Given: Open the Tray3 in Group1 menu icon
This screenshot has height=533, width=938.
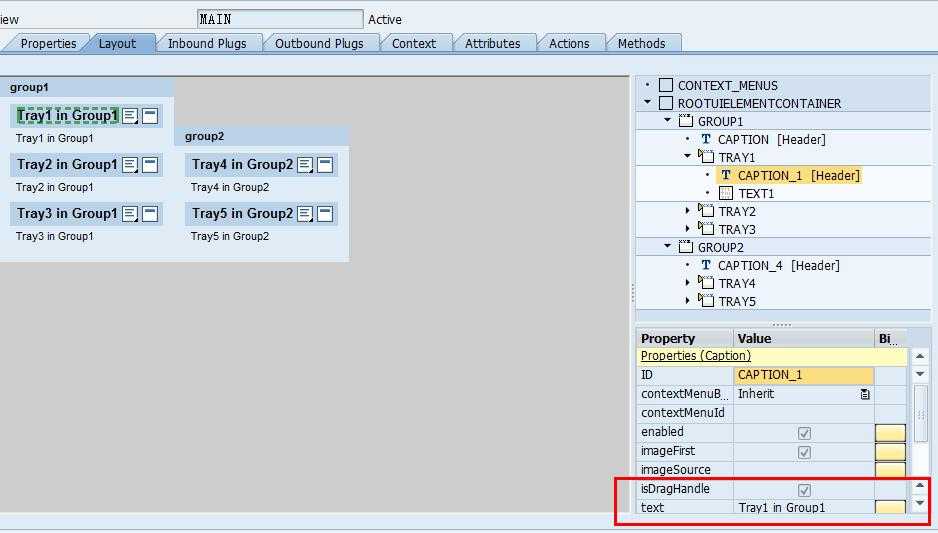Looking at the screenshot, I should coord(130,214).
